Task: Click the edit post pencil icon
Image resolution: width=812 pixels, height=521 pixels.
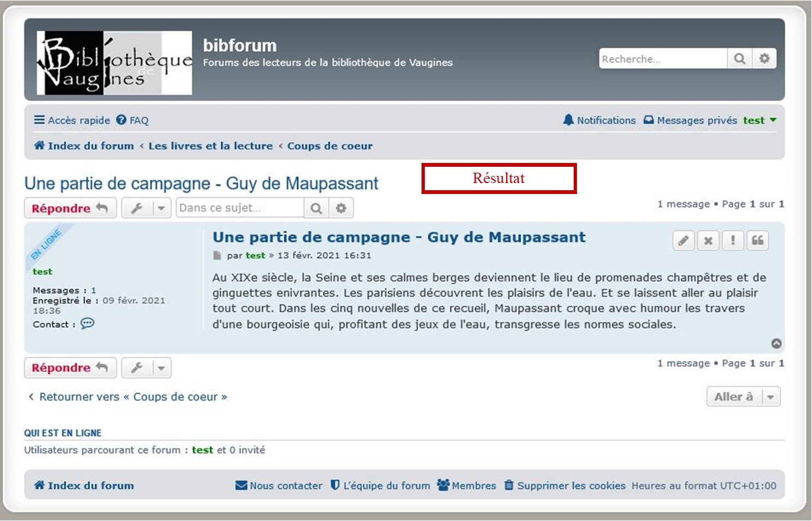Action: tap(683, 240)
